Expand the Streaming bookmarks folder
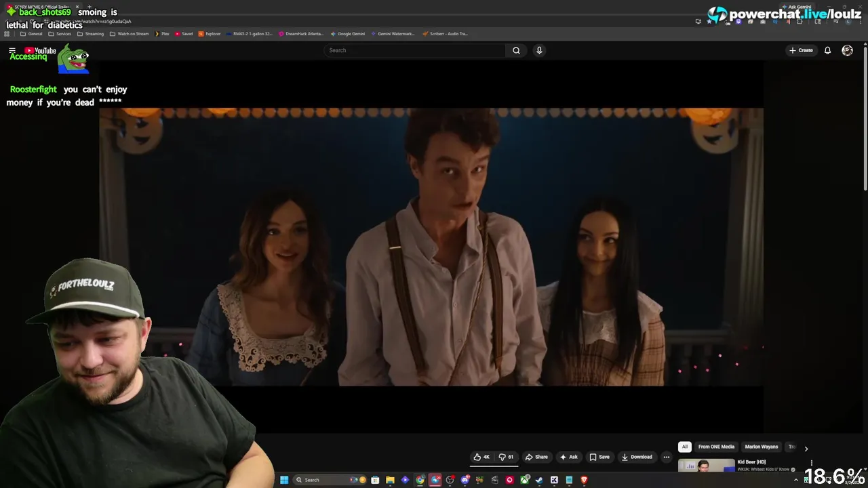 [x=90, y=34]
